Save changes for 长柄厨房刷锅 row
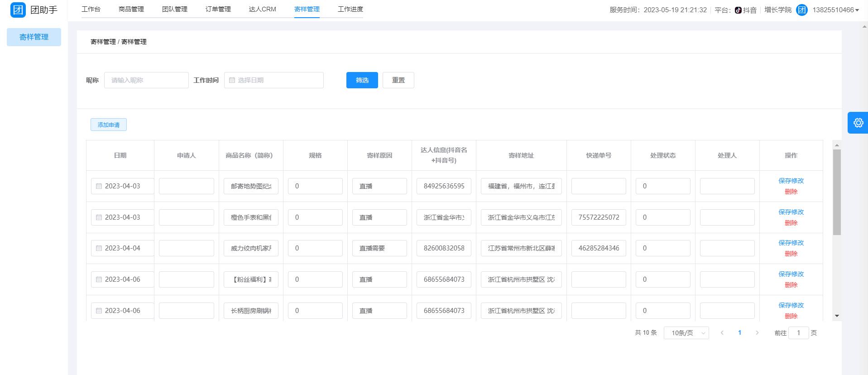The width and height of the screenshot is (868, 375). 791,305
